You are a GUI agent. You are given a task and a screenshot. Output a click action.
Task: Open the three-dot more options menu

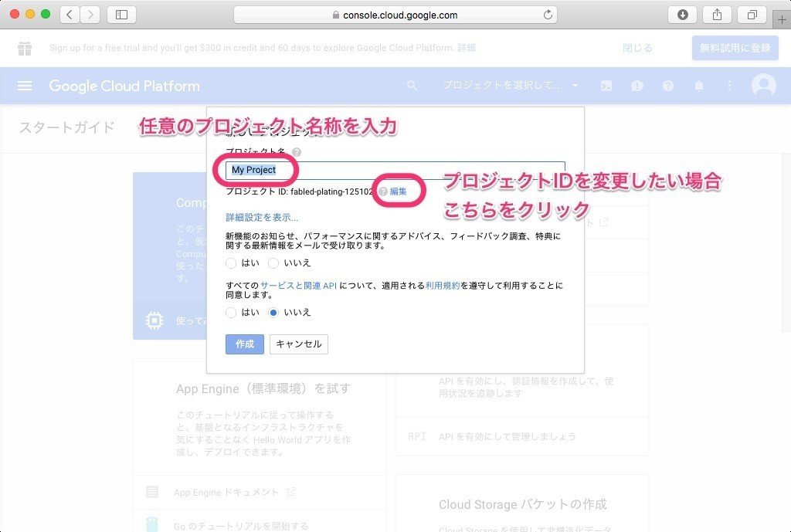pos(729,86)
